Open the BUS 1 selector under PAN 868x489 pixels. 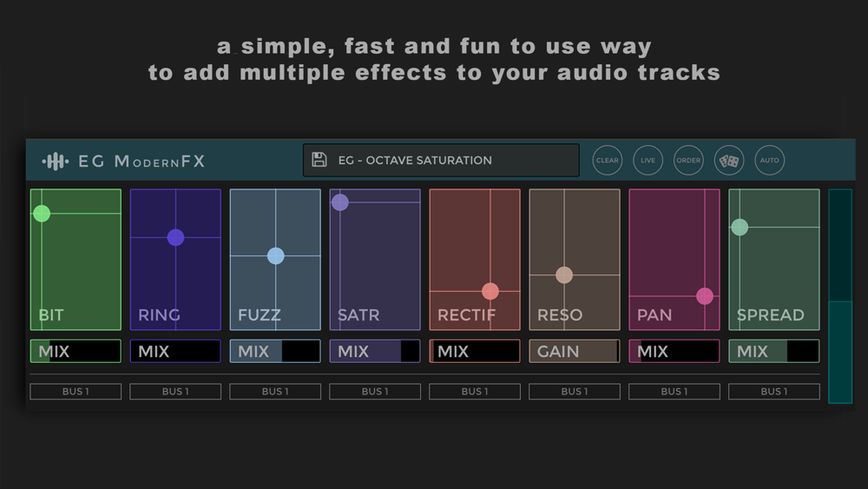(x=674, y=392)
